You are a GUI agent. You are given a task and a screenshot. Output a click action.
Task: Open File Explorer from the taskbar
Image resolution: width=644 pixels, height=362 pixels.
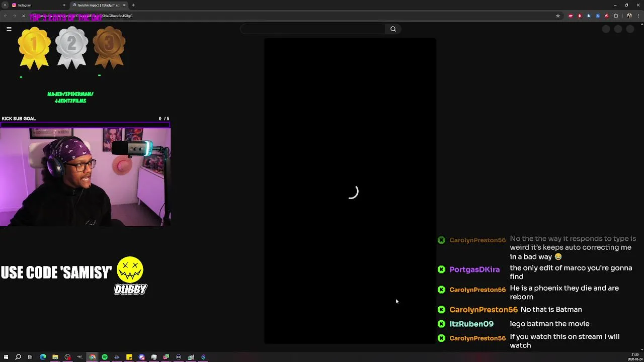[55, 357]
